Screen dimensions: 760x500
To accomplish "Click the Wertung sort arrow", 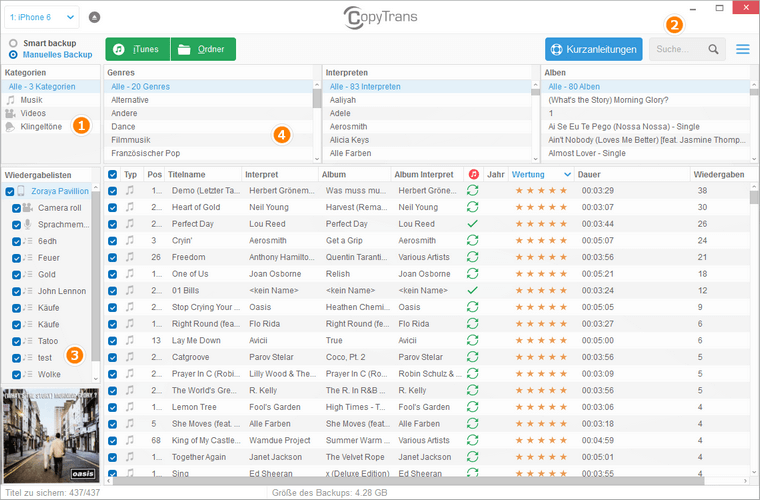I will point(567,174).
